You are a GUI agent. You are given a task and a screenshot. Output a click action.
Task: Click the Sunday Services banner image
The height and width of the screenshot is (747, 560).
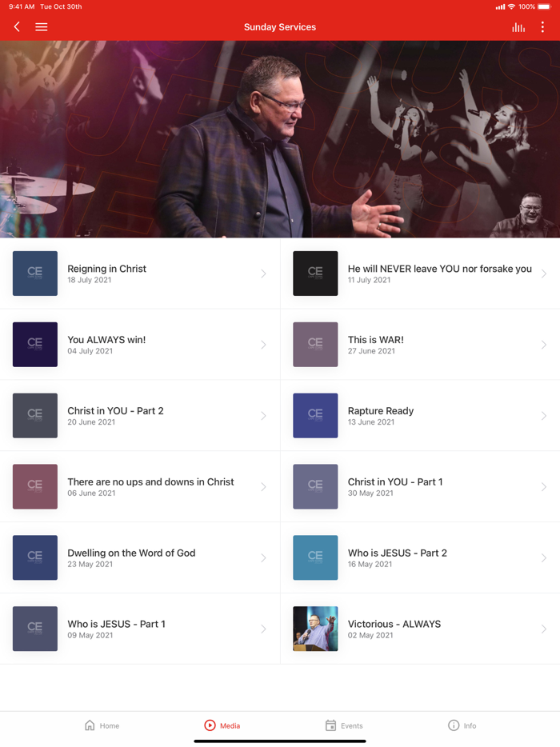click(280, 139)
